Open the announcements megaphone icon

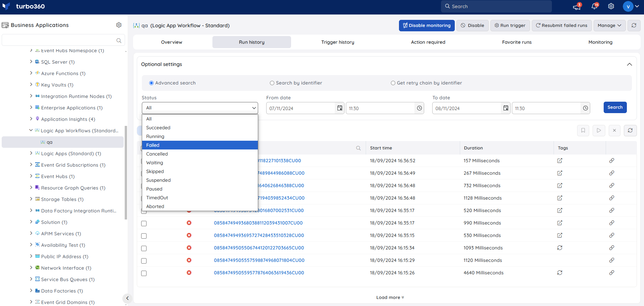coord(577,6)
